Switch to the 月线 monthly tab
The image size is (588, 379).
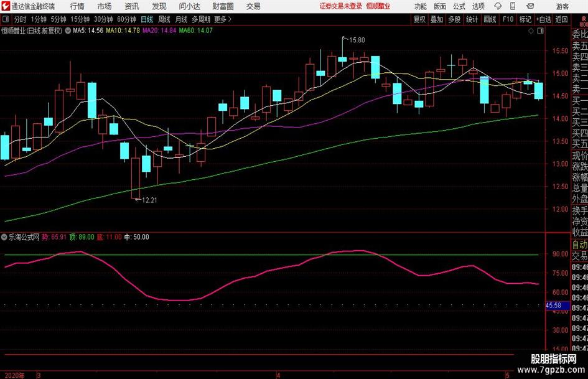click(181, 19)
